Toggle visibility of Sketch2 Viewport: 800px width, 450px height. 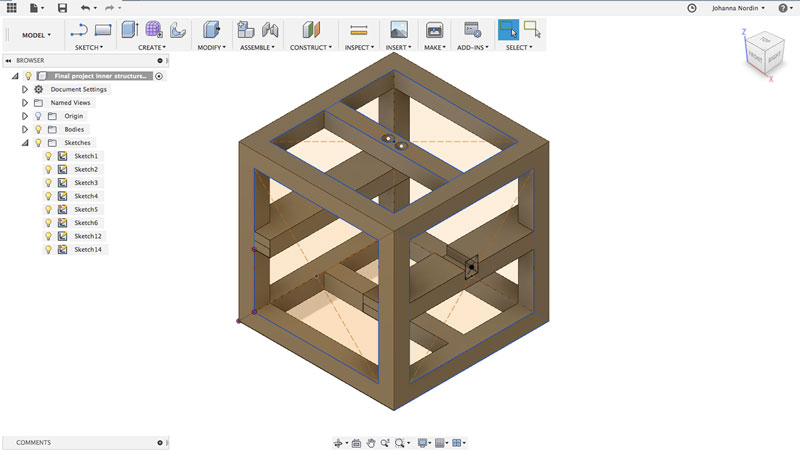(x=48, y=169)
